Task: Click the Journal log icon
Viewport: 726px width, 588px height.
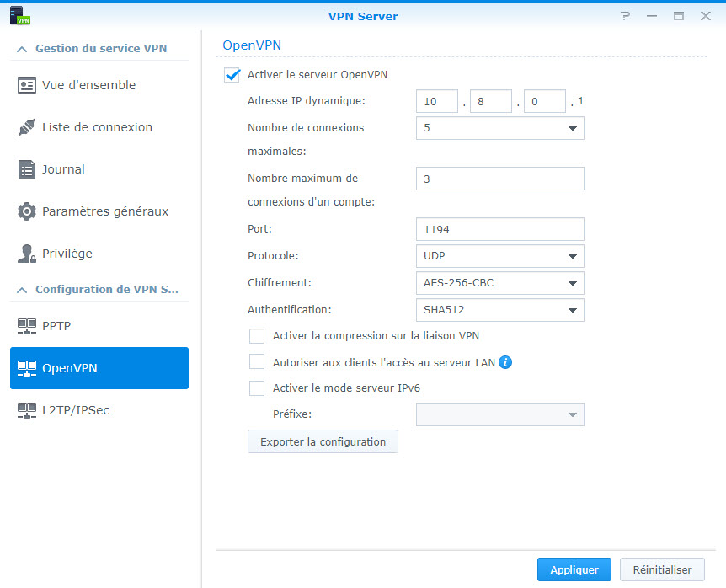Action: (27, 169)
